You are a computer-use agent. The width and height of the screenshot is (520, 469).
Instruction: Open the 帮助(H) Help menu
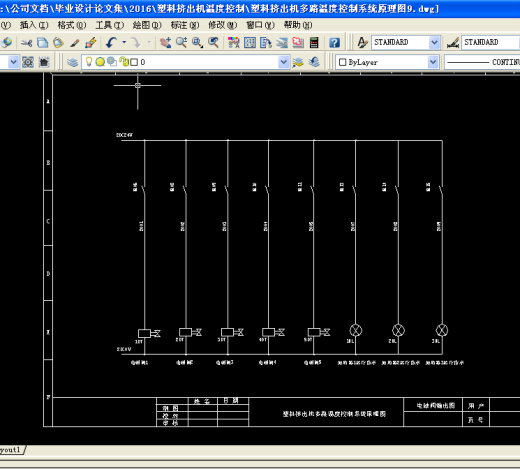pyautogui.click(x=298, y=25)
